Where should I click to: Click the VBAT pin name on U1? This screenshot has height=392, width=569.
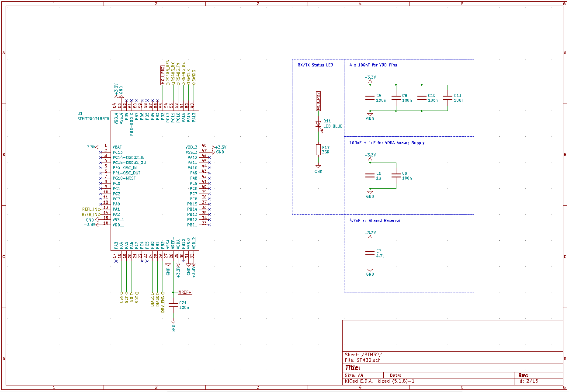click(x=117, y=147)
